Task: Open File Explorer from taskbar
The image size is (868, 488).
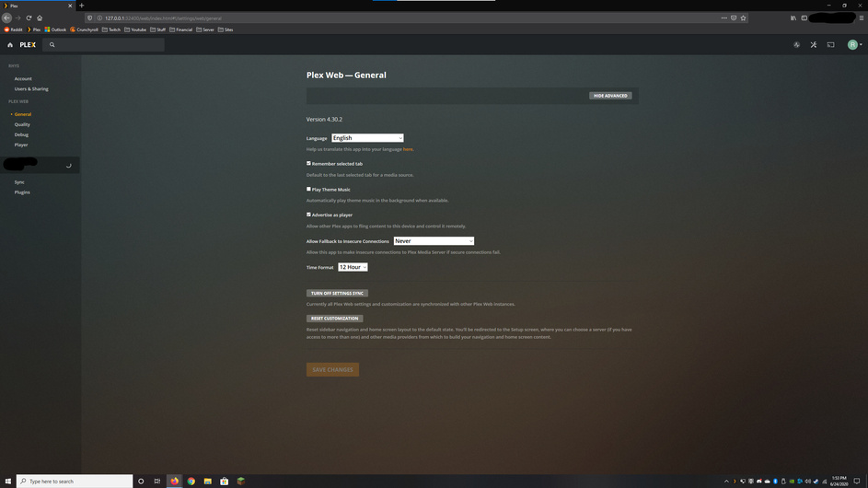Action: coord(208,482)
